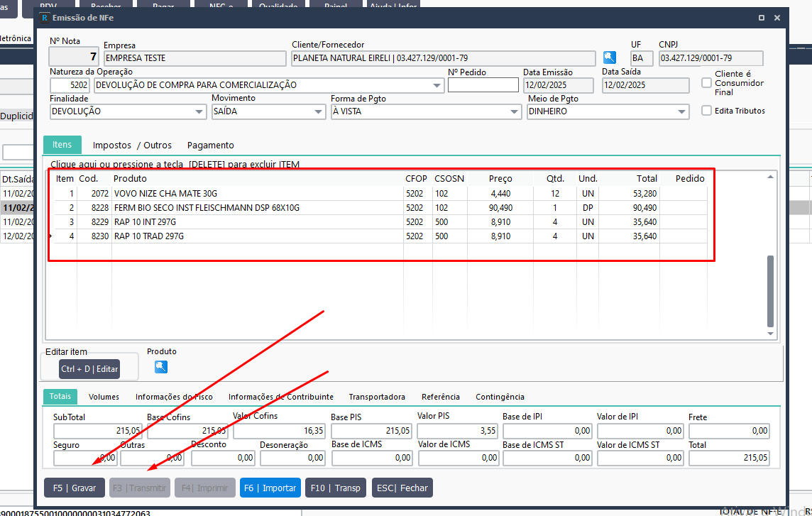Open Informações de Contribuinte tab
The width and height of the screenshot is (812, 516).
point(280,397)
